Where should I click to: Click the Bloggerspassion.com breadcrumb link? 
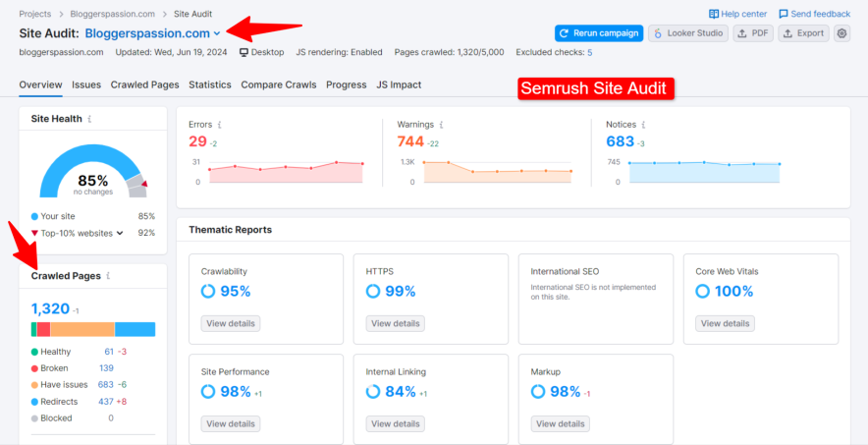click(112, 14)
